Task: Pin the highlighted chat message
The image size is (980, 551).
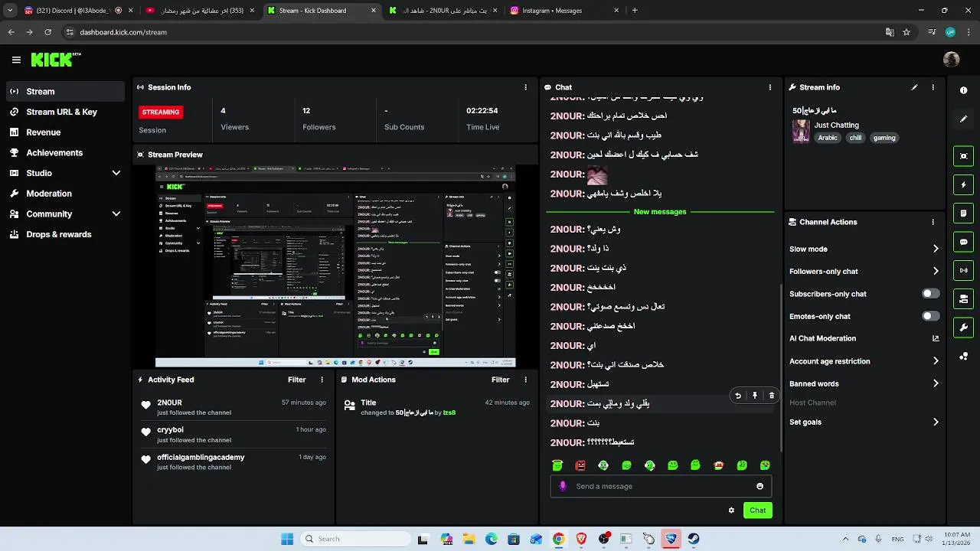Action: pyautogui.click(x=754, y=396)
